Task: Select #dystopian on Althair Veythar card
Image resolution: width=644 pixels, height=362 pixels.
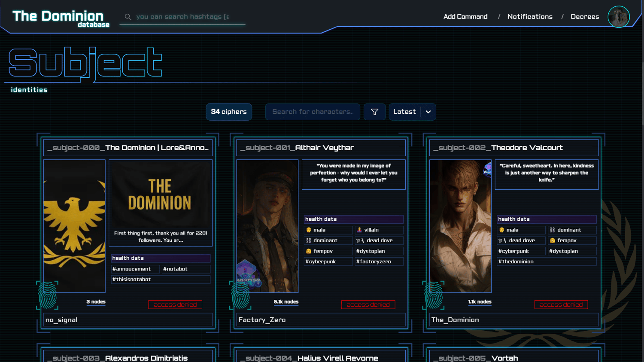Action: 379,251
